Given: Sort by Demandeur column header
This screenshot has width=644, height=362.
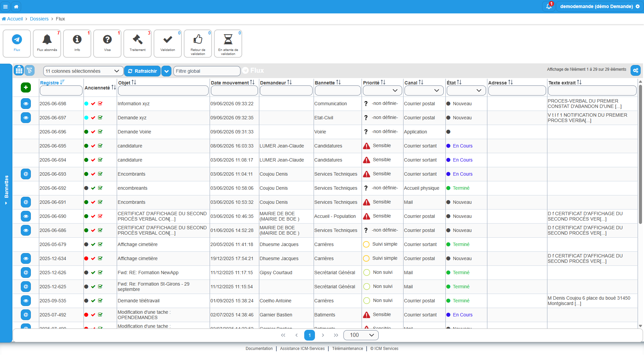Looking at the screenshot, I should (276, 83).
